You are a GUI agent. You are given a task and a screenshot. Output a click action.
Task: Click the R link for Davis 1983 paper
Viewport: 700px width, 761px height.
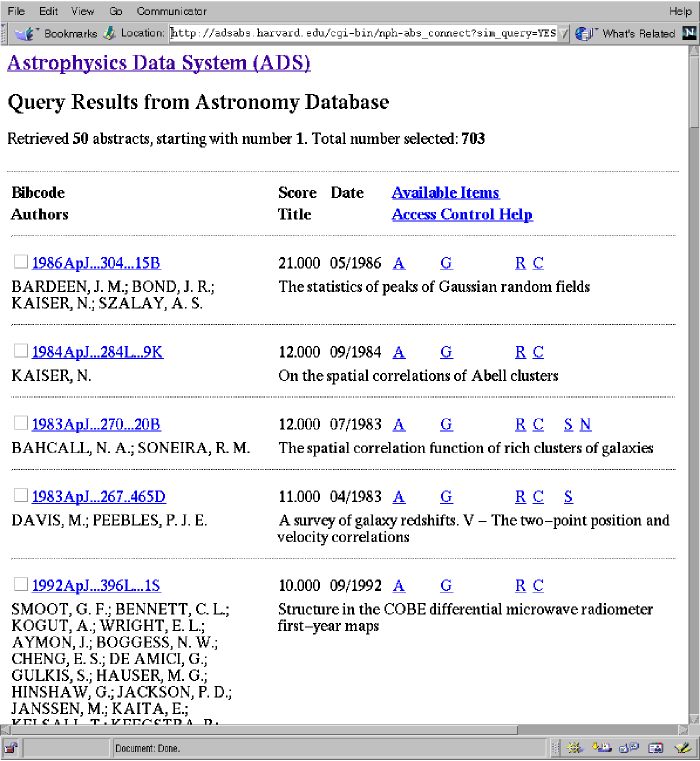point(520,496)
